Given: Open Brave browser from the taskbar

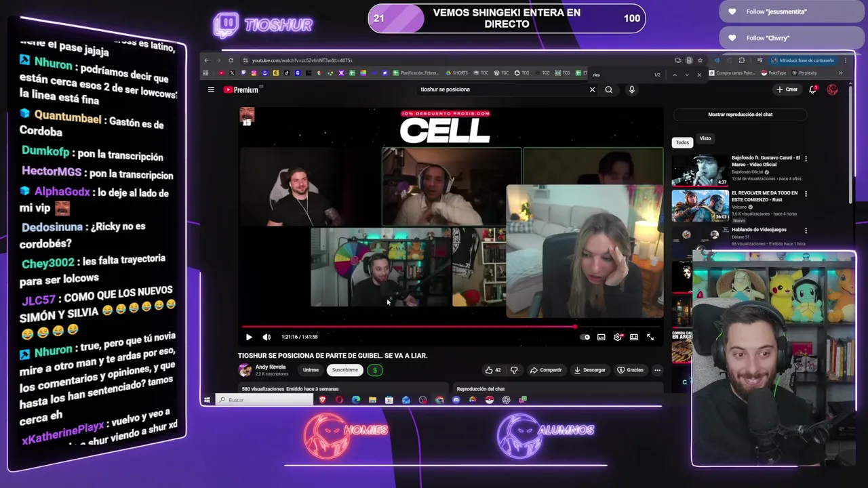Looking at the screenshot, I should point(323,400).
